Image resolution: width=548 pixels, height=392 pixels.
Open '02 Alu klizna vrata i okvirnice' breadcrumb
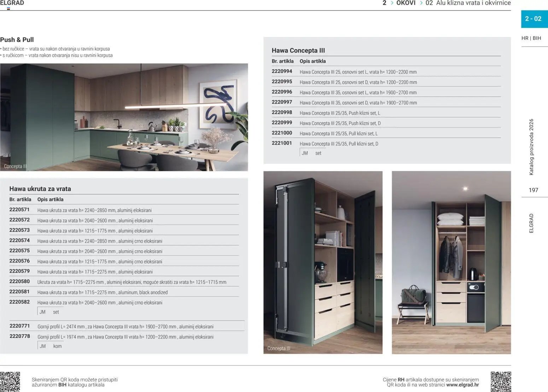point(468,3)
